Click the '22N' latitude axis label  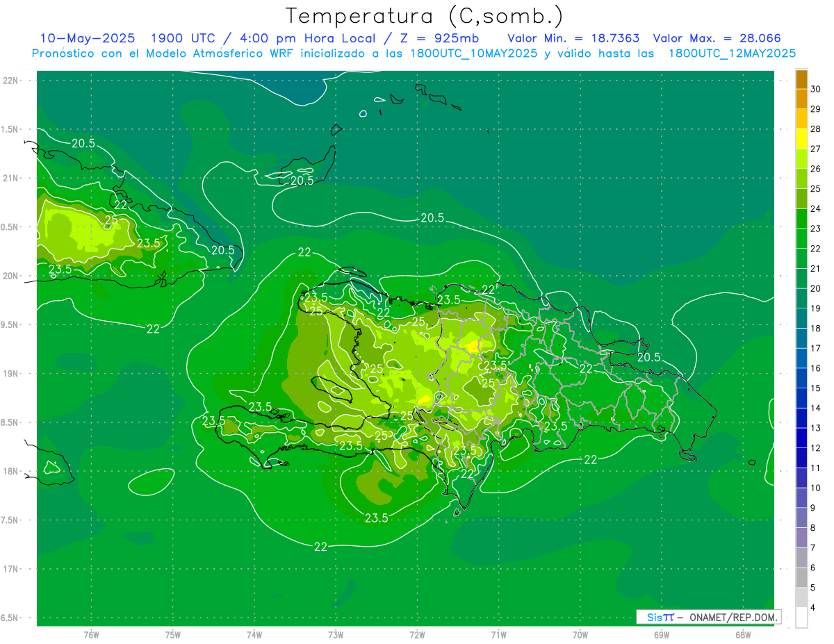[10, 80]
